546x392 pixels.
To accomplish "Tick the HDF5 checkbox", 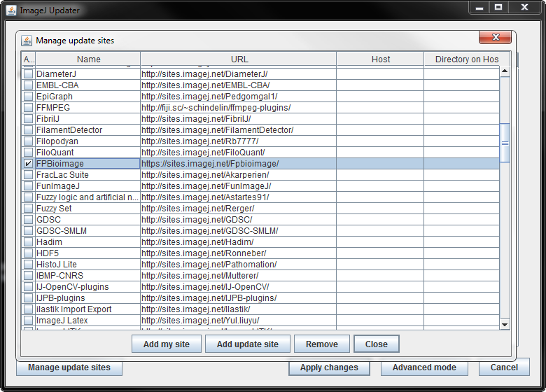I will point(28,253).
